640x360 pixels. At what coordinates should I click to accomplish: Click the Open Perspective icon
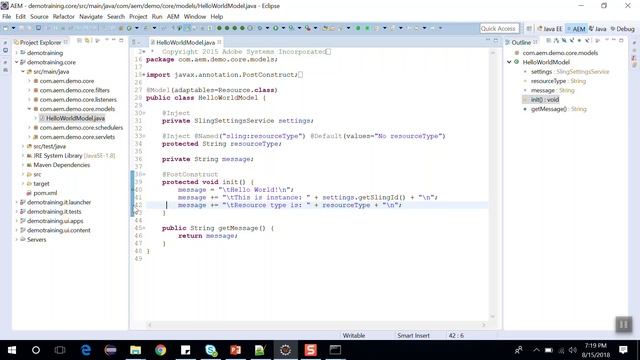pos(529,29)
